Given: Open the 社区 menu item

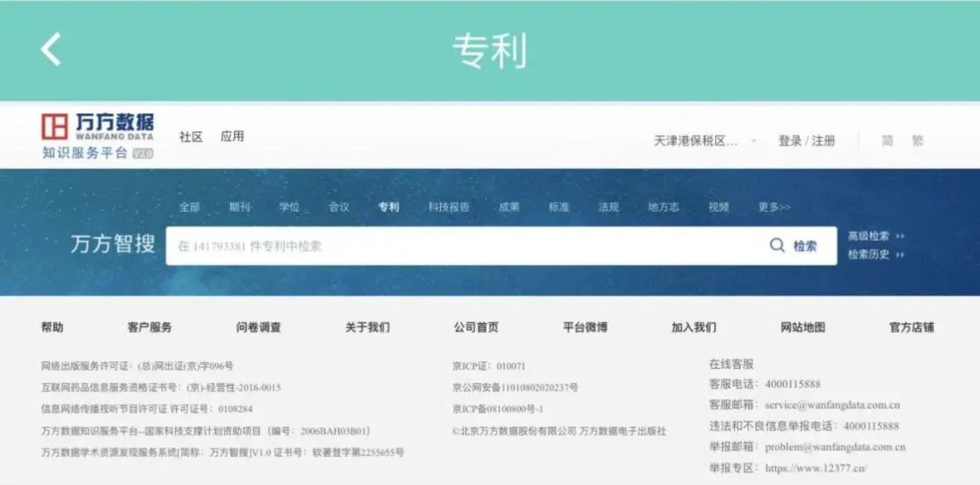Looking at the screenshot, I should 191,137.
